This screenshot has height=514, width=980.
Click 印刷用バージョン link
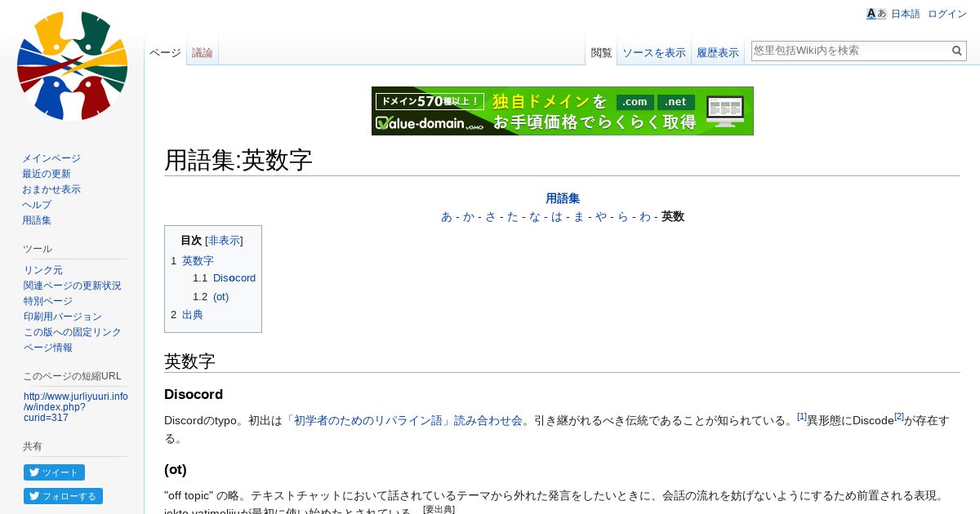coord(63,317)
